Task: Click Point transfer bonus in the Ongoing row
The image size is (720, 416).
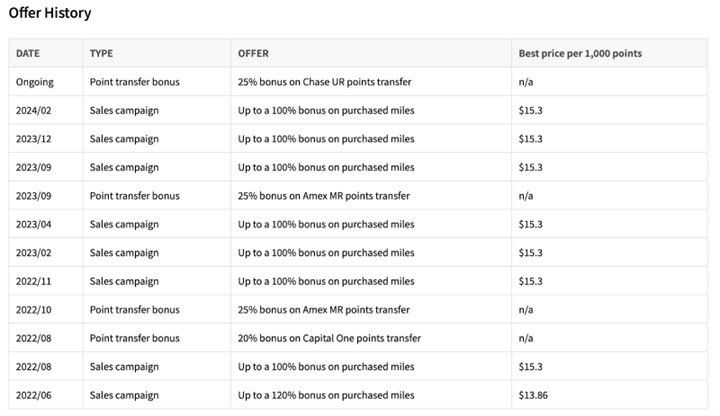Action: [134, 81]
